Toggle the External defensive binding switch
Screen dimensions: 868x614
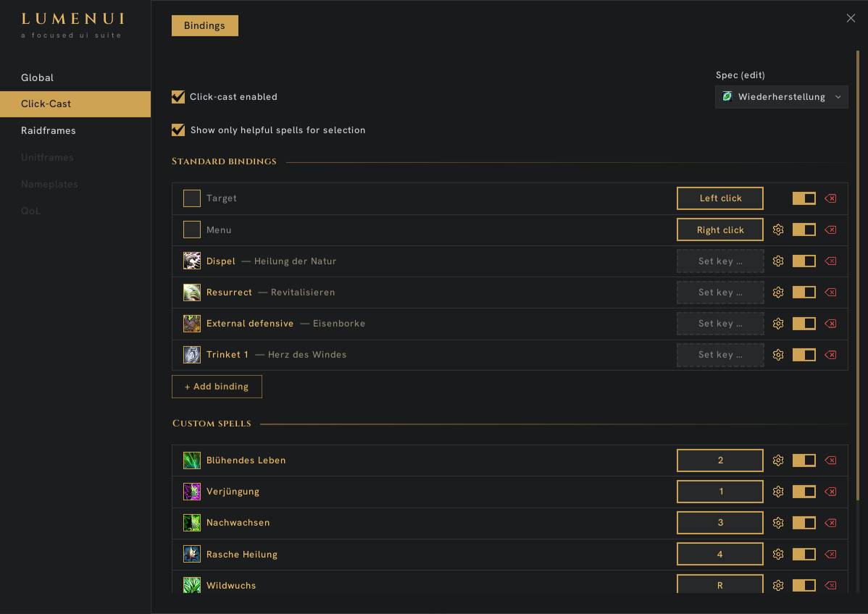(x=804, y=324)
